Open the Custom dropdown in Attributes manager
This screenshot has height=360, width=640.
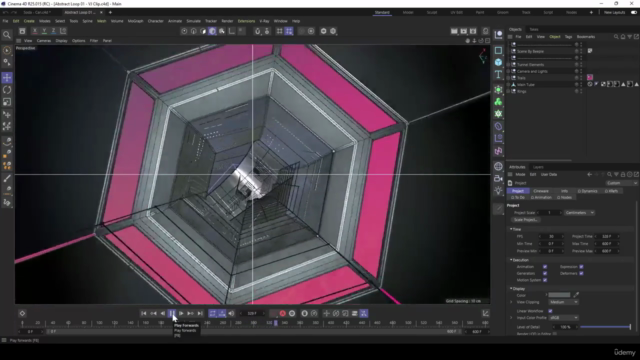pyautogui.click(x=621, y=183)
